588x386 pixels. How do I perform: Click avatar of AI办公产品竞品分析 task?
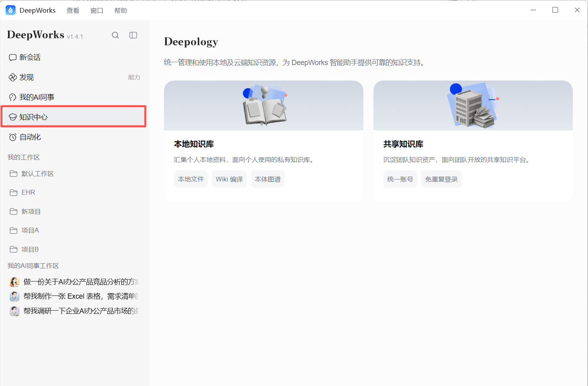(15, 282)
